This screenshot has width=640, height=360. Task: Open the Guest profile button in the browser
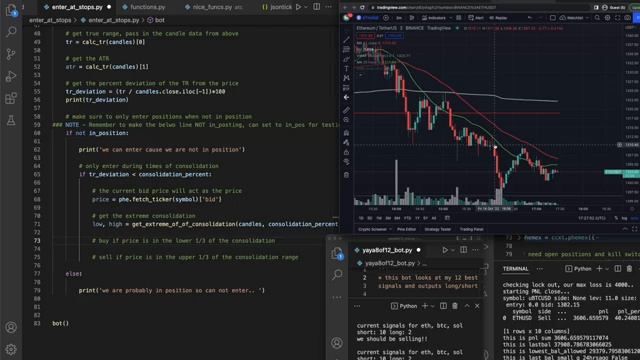point(614,7)
